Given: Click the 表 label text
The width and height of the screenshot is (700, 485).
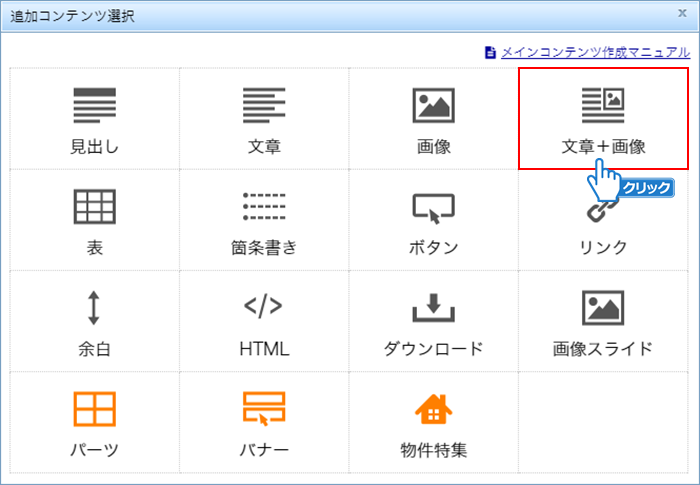Looking at the screenshot, I should click(x=95, y=247).
